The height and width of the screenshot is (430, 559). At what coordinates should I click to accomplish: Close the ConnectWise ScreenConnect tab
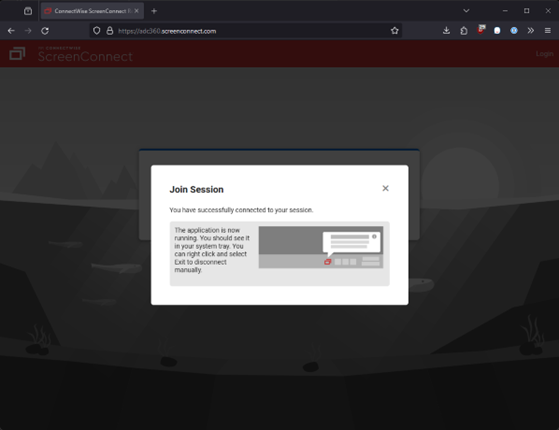tap(137, 11)
